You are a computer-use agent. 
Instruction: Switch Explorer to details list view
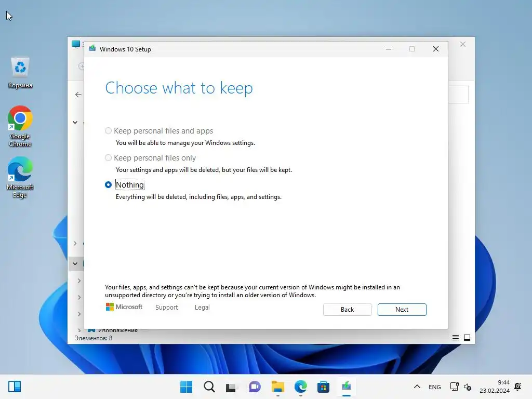pos(455,338)
